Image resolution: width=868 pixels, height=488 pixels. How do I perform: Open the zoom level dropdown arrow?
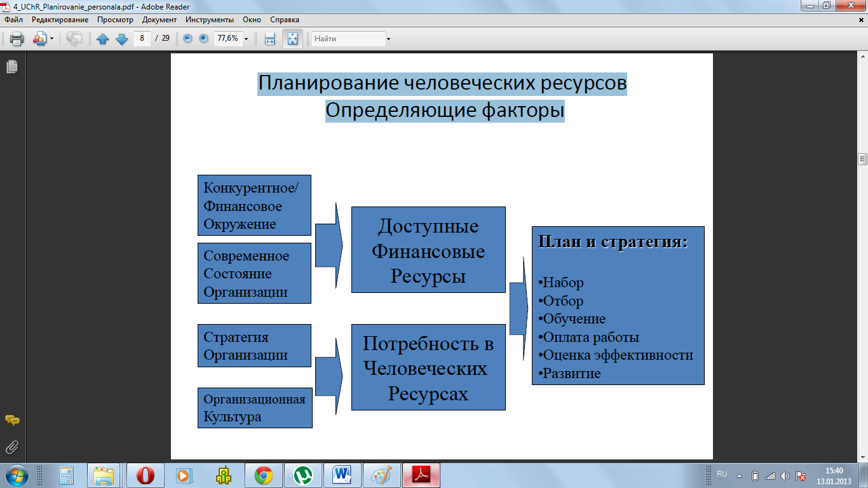(247, 39)
